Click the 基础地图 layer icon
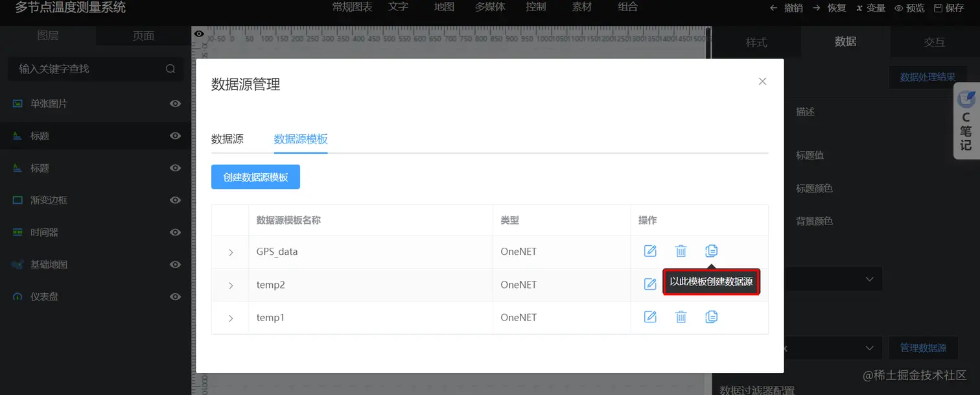Viewport: 980px width, 395px height. click(x=17, y=265)
